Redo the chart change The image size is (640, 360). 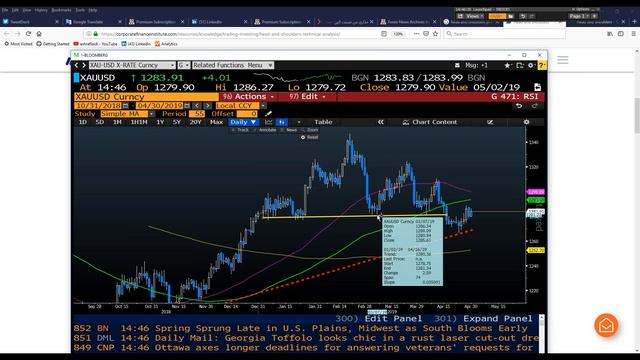535,106
